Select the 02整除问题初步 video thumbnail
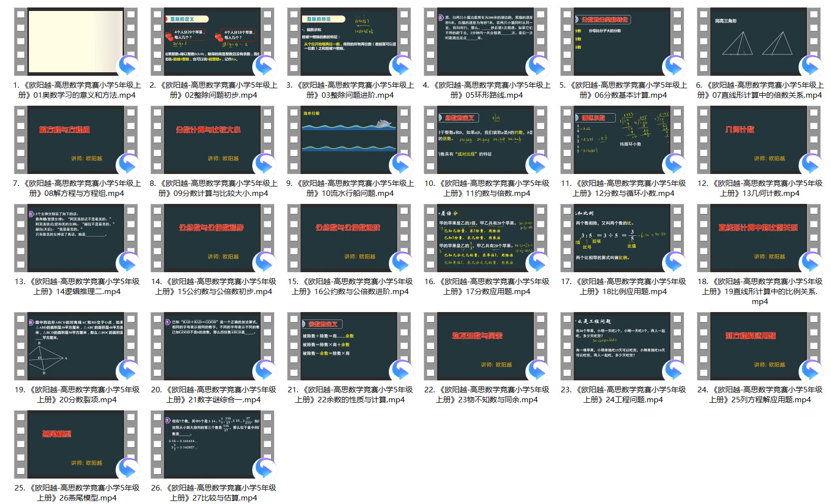 pos(212,41)
